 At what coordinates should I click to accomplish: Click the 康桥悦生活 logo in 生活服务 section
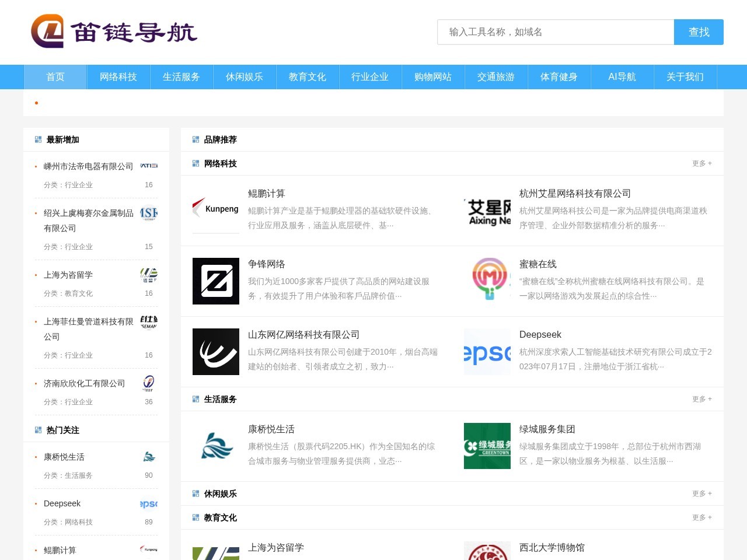(216, 446)
